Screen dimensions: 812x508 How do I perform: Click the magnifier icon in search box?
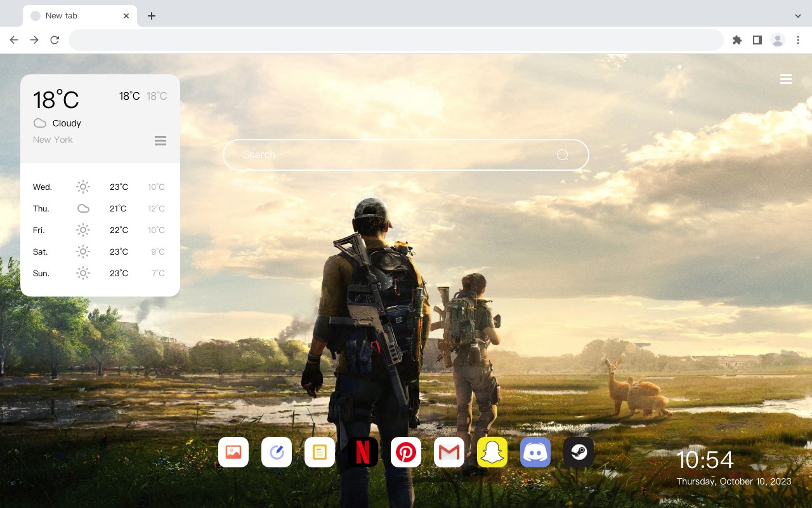562,155
